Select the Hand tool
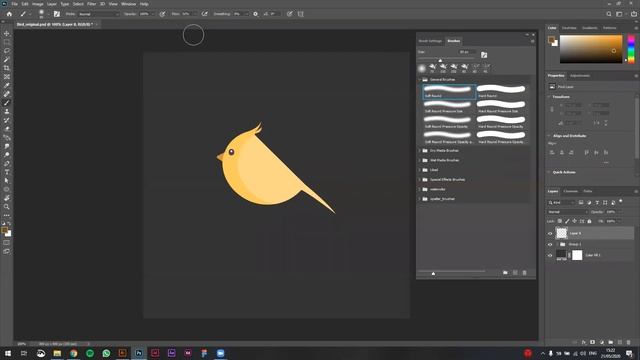 pos(7,198)
